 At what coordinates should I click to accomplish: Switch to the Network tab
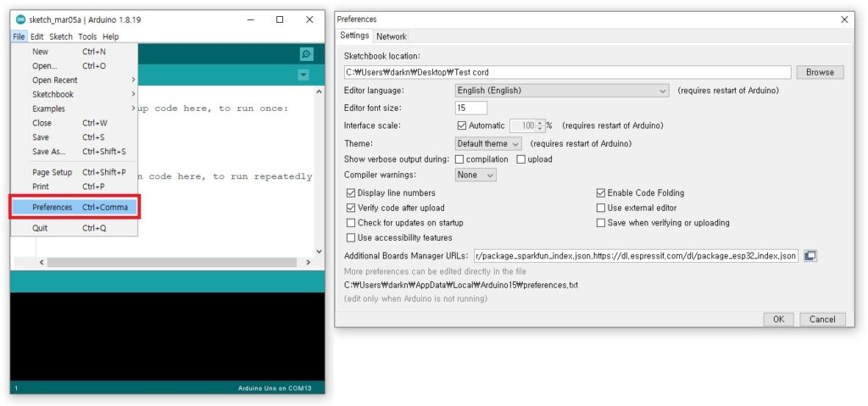[392, 36]
